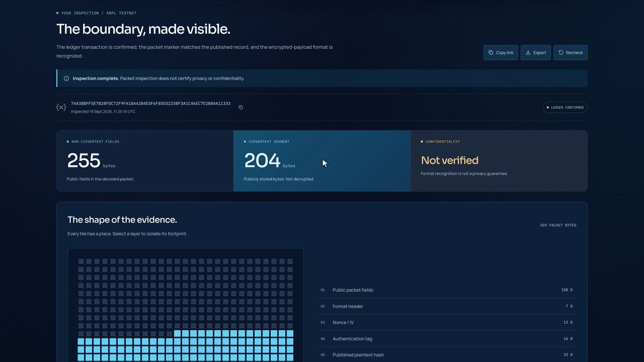The height and width of the screenshot is (362, 644).
Task: Click the {x} packet icon
Action: (61, 107)
